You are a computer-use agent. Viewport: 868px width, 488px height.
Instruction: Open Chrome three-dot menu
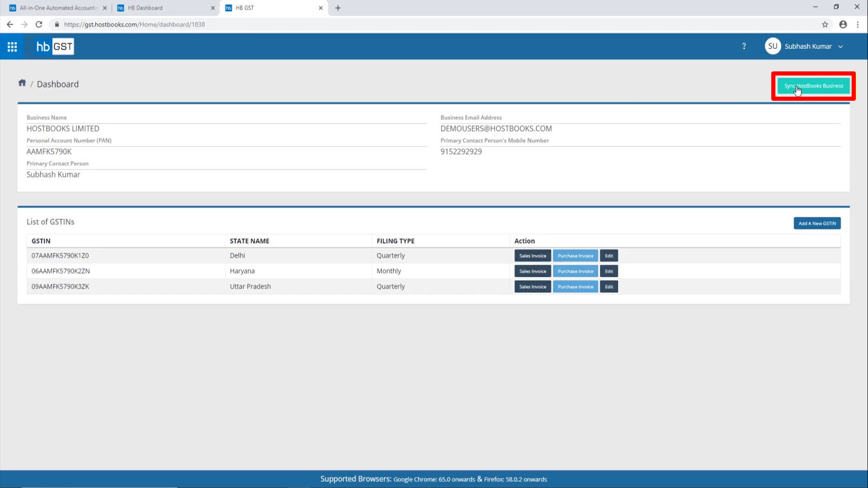pos(858,24)
